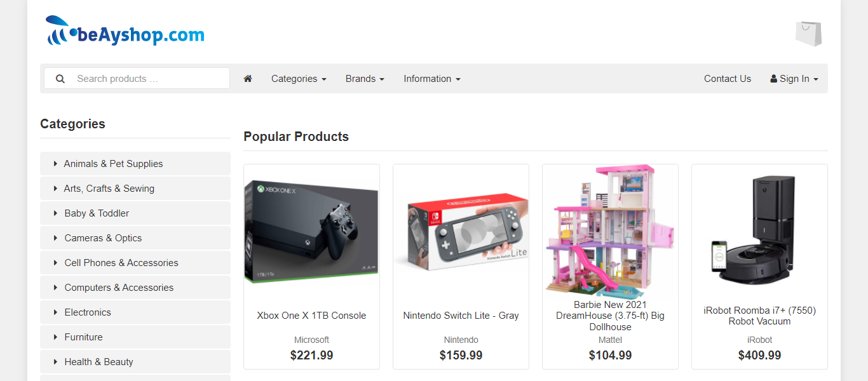This screenshot has height=381, width=868.
Task: Open the Information dropdown menu
Action: 432,79
